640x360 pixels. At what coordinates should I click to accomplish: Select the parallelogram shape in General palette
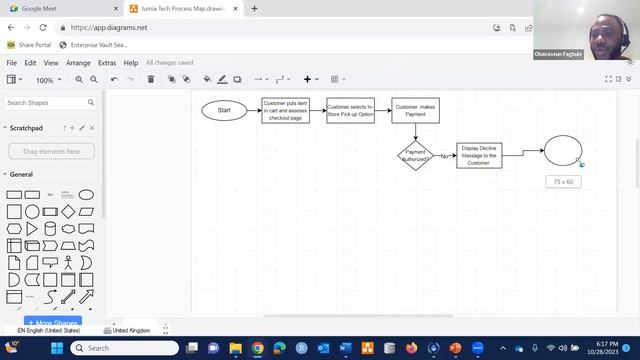click(x=86, y=212)
